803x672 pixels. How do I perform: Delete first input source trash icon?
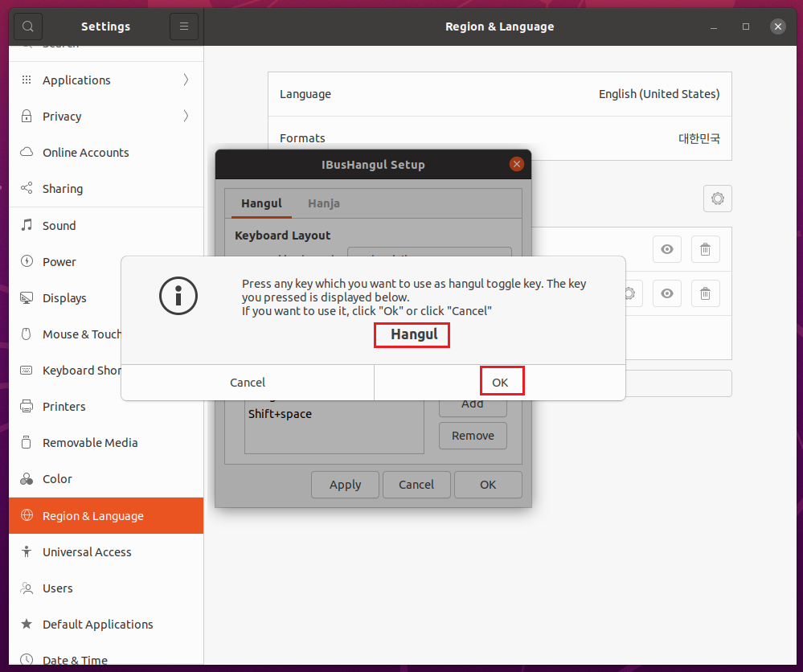point(705,249)
